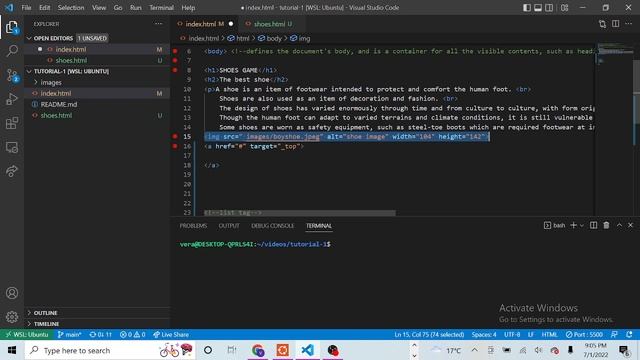Open the Live Share view icon

(12, 171)
